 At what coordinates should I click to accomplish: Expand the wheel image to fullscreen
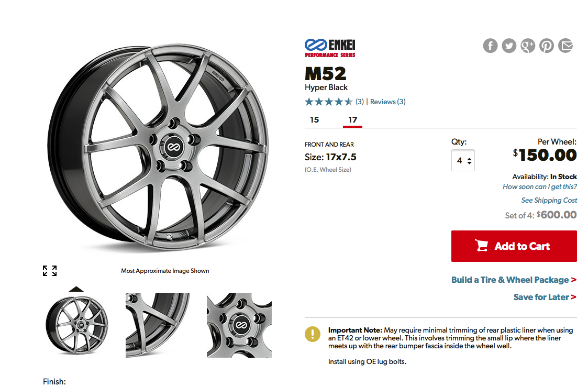click(50, 271)
